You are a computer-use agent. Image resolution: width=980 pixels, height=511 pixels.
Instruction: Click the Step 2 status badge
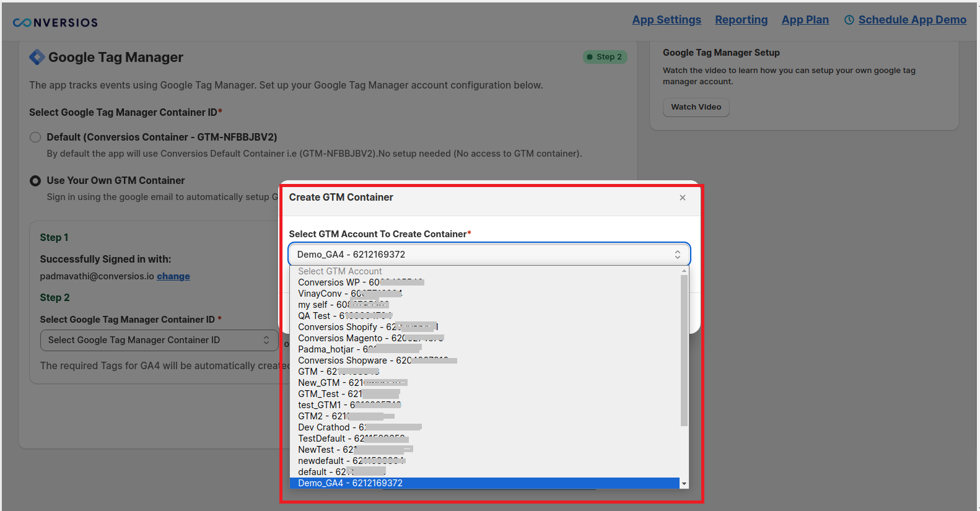click(605, 57)
